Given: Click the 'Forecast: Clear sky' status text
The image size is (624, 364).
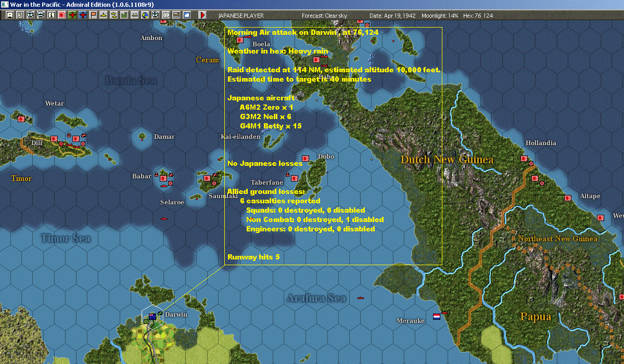Looking at the screenshot, I should click(x=324, y=16).
